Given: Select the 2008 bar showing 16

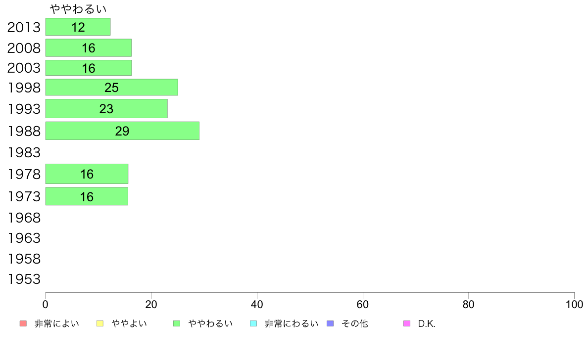Looking at the screenshot, I should coord(89,47).
